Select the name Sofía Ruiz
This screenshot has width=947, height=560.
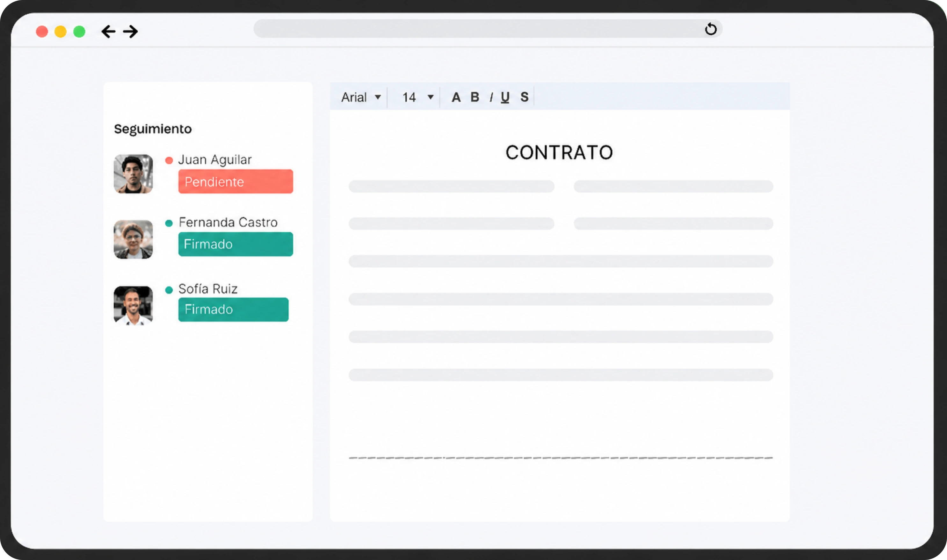(208, 289)
